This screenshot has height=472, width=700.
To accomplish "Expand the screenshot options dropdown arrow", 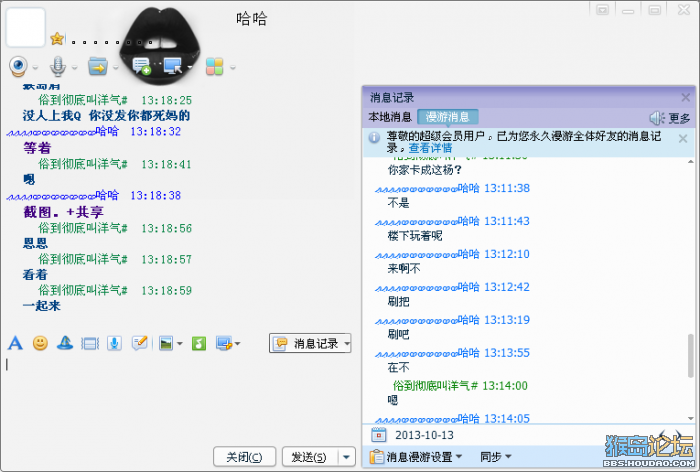I will tap(237, 343).
